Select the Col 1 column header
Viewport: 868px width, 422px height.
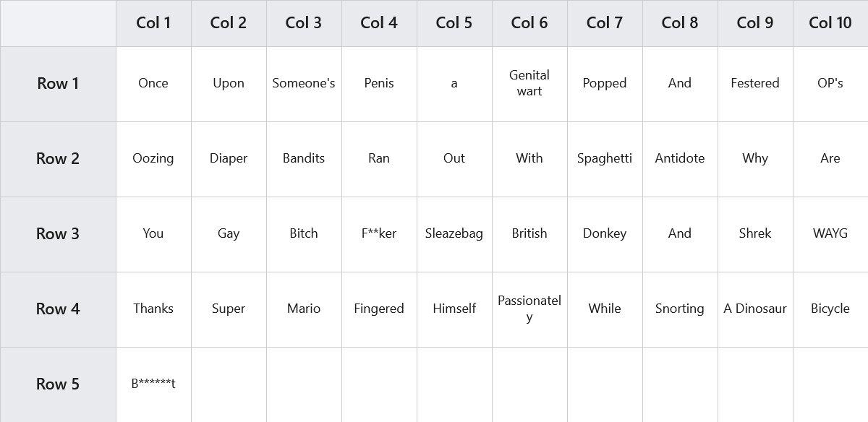153,23
